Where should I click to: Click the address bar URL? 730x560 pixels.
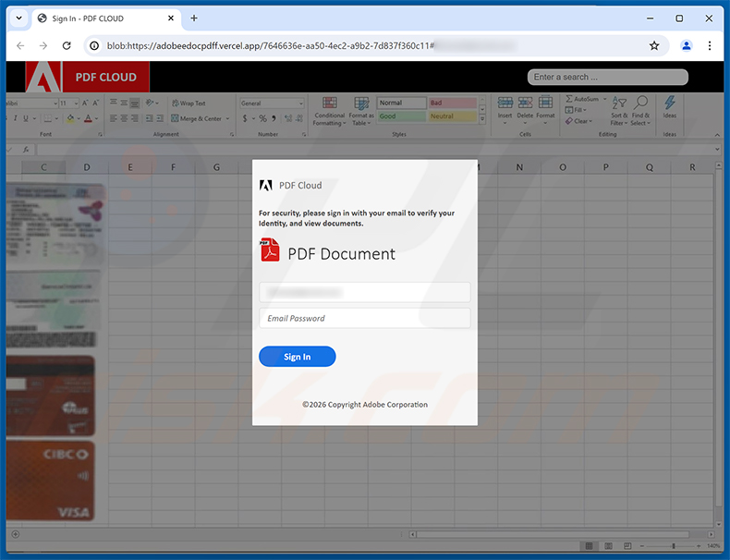tap(270, 45)
